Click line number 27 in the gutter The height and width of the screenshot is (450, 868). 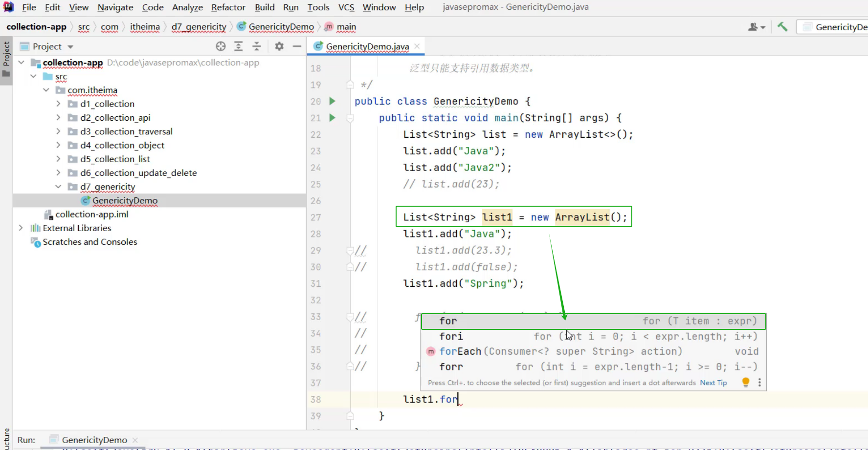(x=316, y=217)
